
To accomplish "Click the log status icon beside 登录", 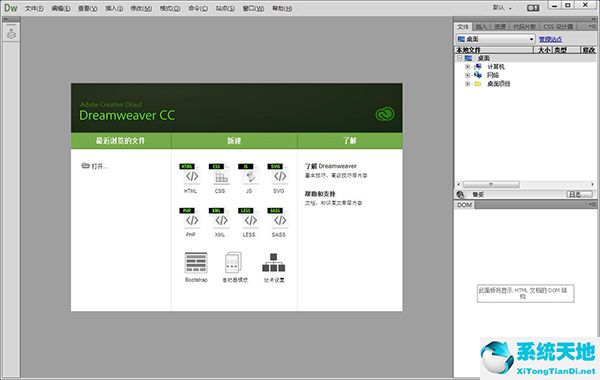I will tap(460, 194).
